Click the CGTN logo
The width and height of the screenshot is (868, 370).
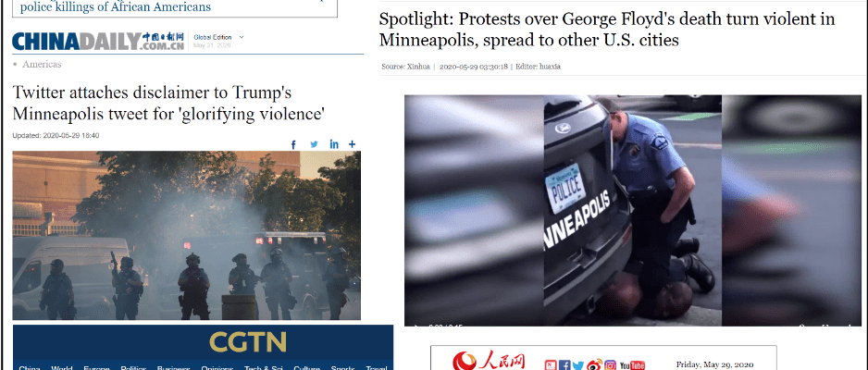pos(247,342)
